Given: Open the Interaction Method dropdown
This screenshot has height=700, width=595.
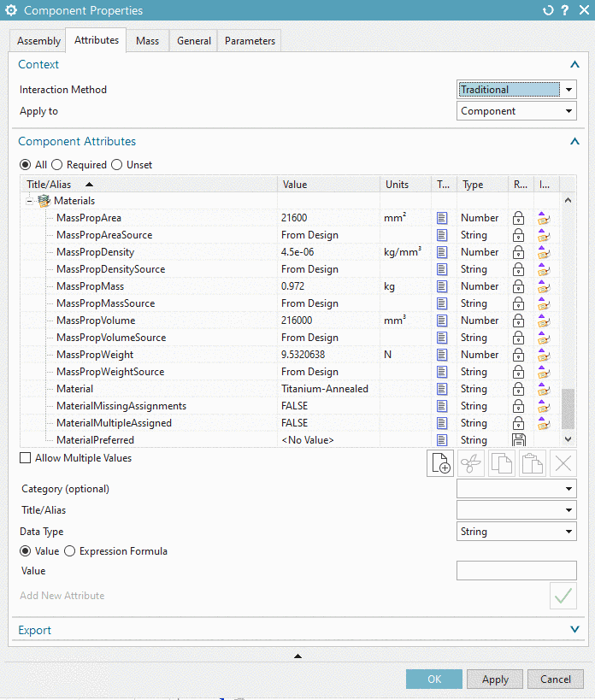Looking at the screenshot, I should click(x=516, y=90).
